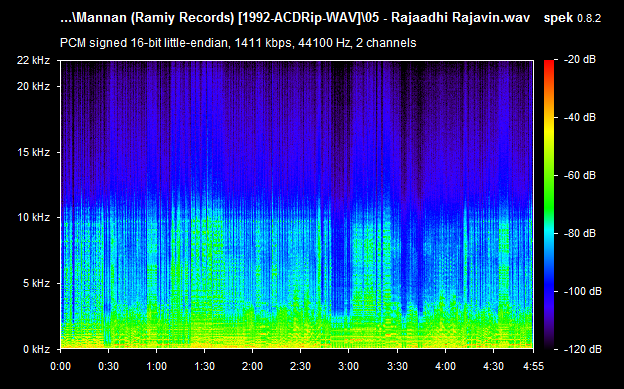Click the dB color gradient legend bar
Image resolution: width=624 pixels, height=389 pixels.
pyautogui.click(x=549, y=205)
